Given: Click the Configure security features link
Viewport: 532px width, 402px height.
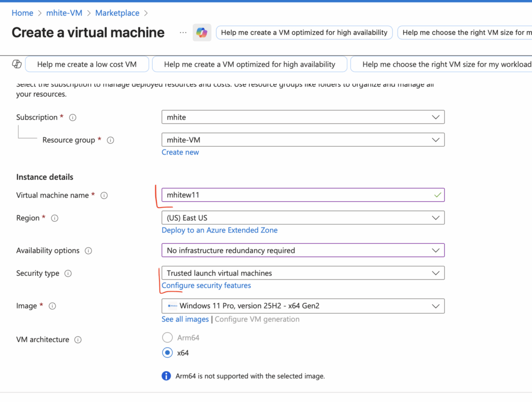Looking at the screenshot, I should tap(206, 286).
